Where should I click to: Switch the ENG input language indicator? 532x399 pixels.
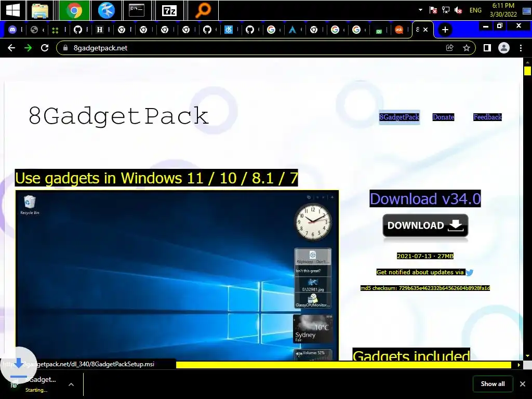(x=475, y=10)
